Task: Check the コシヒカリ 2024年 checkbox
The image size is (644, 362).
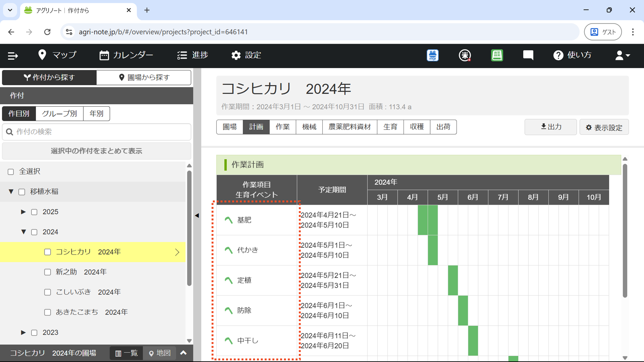Action: (x=48, y=252)
